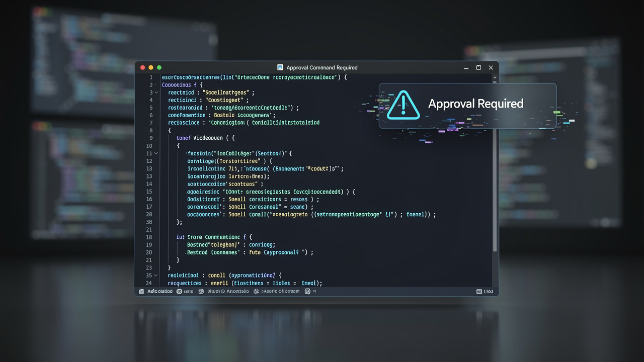Click the square maximize button at top-right
The image size is (644, 362).
pos(478,67)
